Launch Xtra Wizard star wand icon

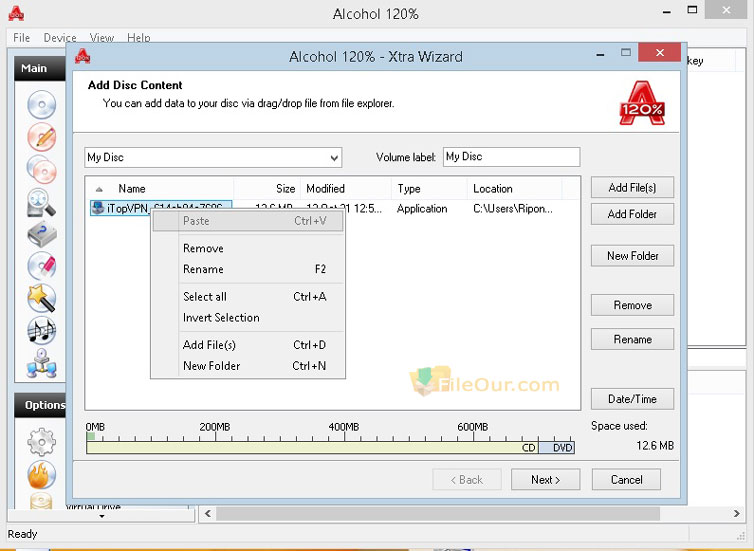42,298
